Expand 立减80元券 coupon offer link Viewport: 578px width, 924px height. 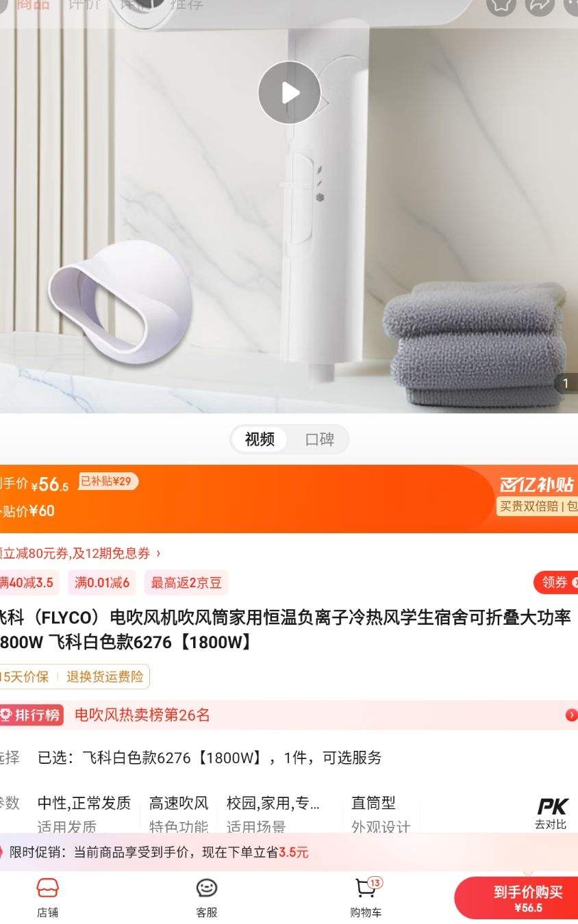click(81, 553)
